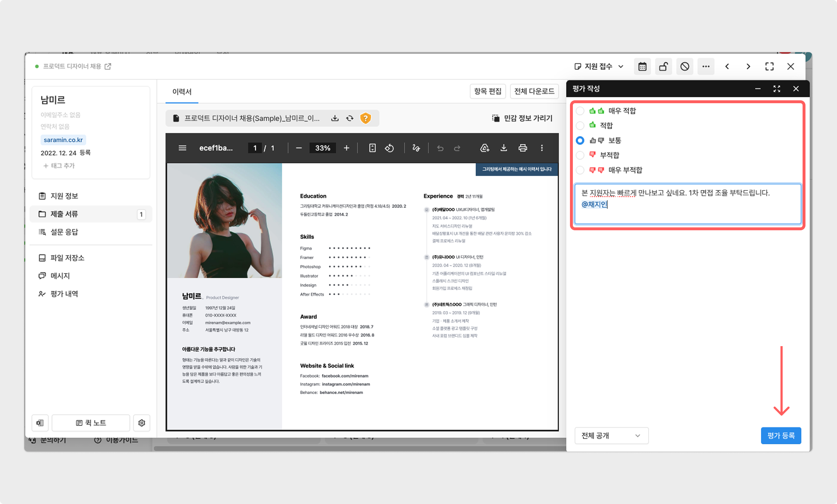Select the 보통 rating

pyautogui.click(x=580, y=140)
